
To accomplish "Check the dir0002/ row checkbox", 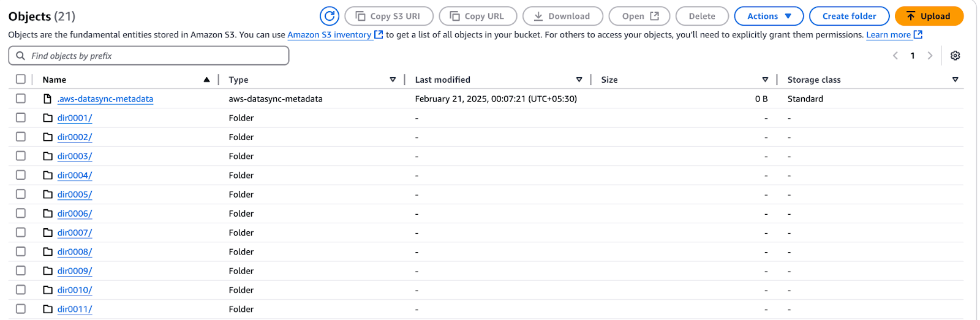I will (21, 136).
